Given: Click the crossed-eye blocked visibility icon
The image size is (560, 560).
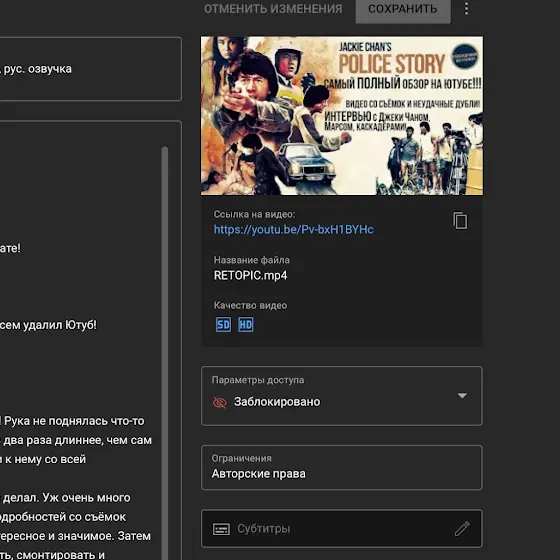Looking at the screenshot, I should 220,402.
